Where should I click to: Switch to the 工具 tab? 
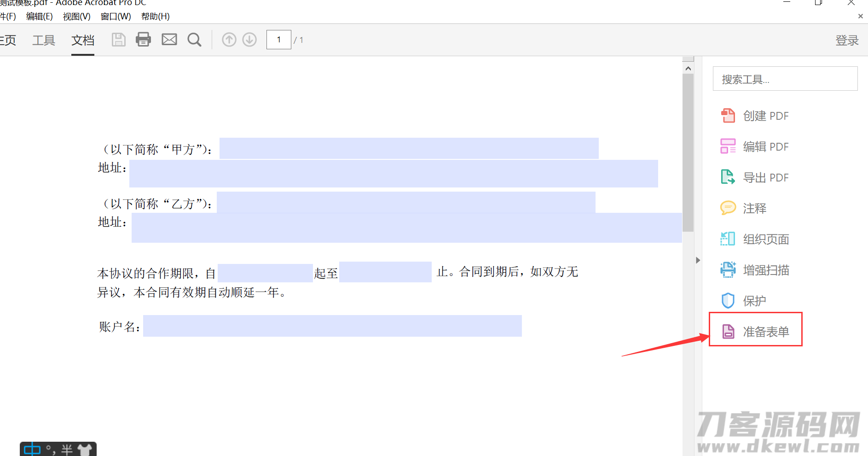44,41
